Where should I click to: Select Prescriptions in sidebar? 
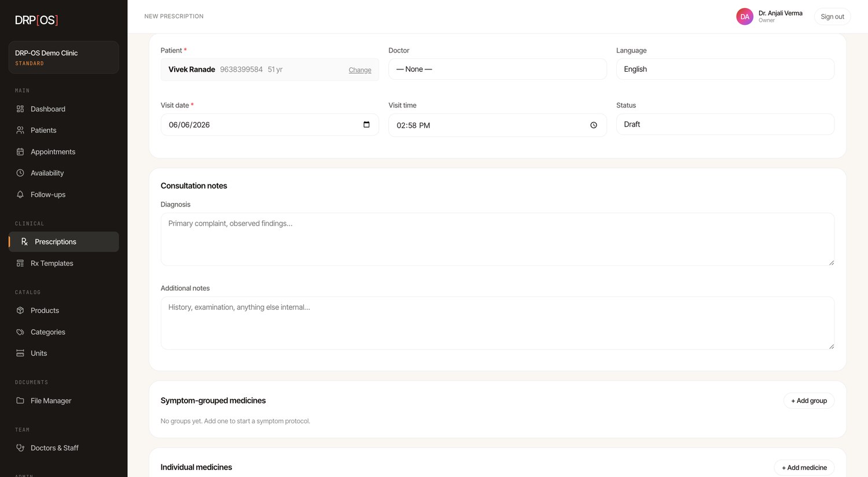[x=64, y=242]
